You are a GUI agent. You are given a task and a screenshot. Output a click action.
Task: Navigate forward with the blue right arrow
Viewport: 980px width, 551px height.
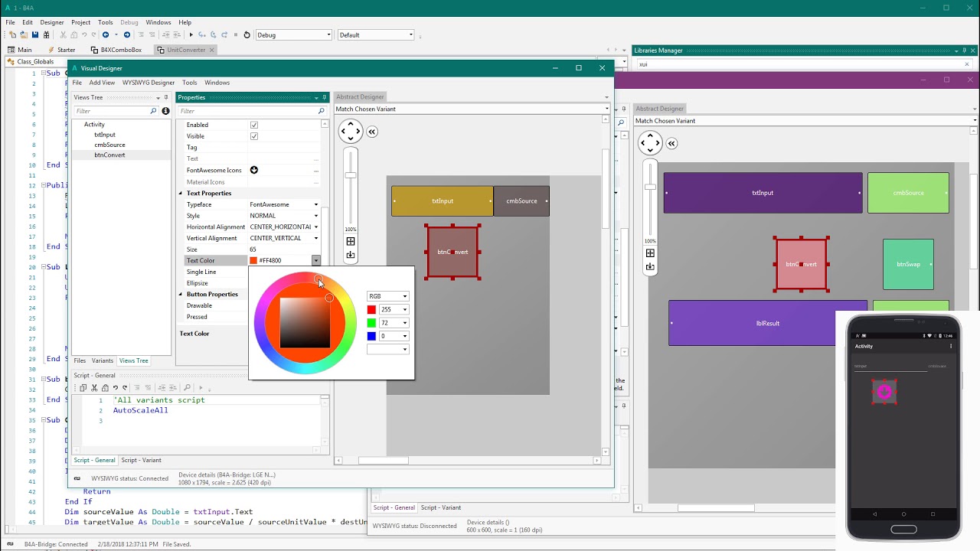pos(127,35)
